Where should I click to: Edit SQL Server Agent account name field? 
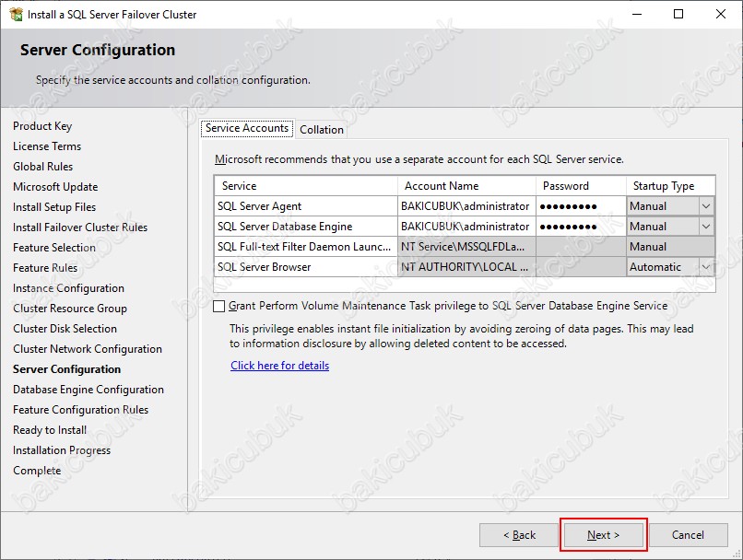click(x=466, y=206)
